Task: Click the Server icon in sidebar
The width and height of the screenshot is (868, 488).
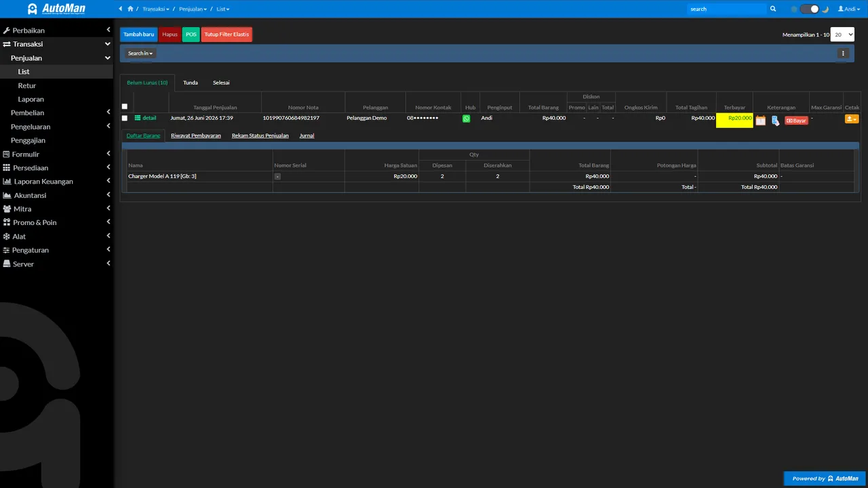Action: 7,264
